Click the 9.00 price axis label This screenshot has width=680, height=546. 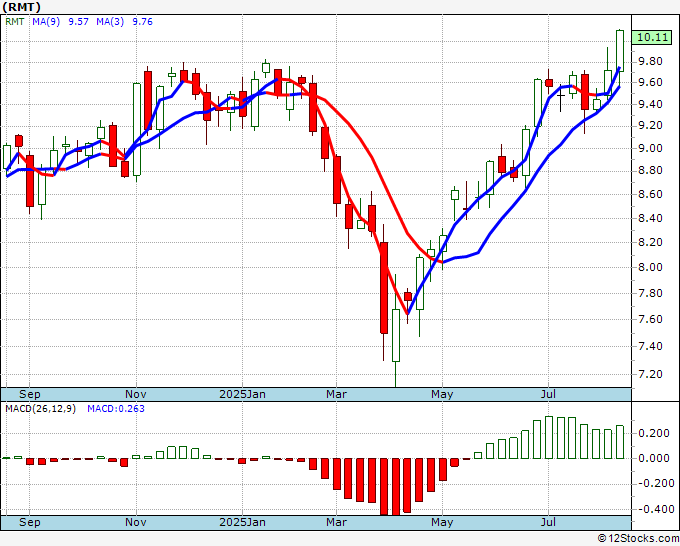[x=651, y=148]
